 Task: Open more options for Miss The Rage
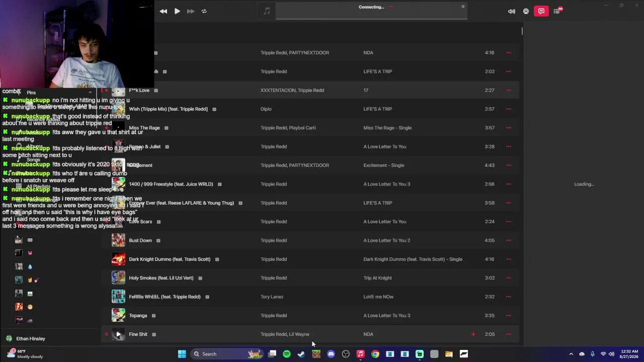(x=509, y=128)
